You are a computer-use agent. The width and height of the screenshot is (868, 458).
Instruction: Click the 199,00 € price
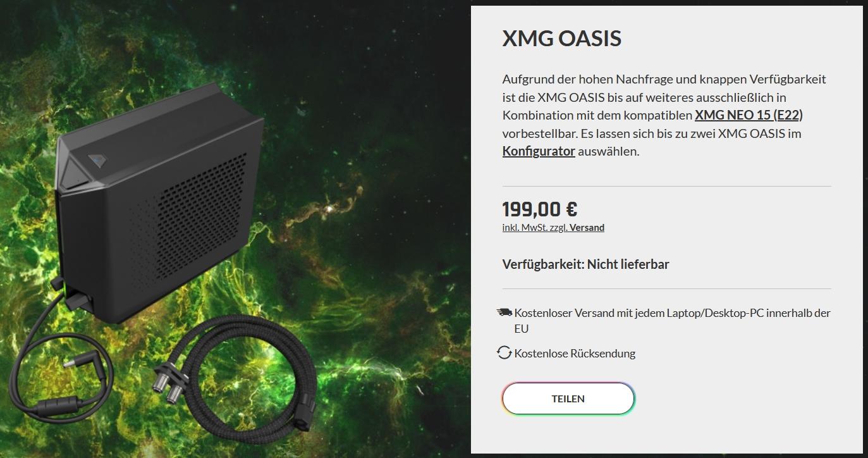tap(540, 209)
